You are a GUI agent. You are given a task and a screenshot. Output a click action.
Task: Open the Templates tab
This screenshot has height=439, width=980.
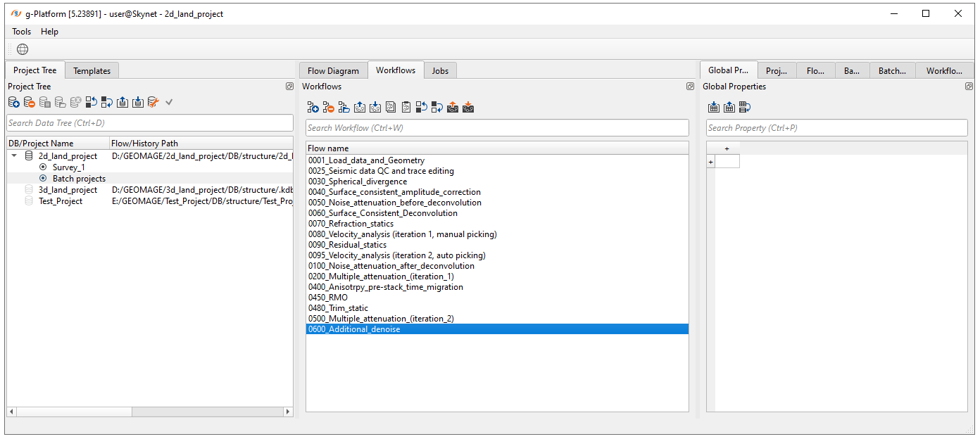(x=92, y=70)
